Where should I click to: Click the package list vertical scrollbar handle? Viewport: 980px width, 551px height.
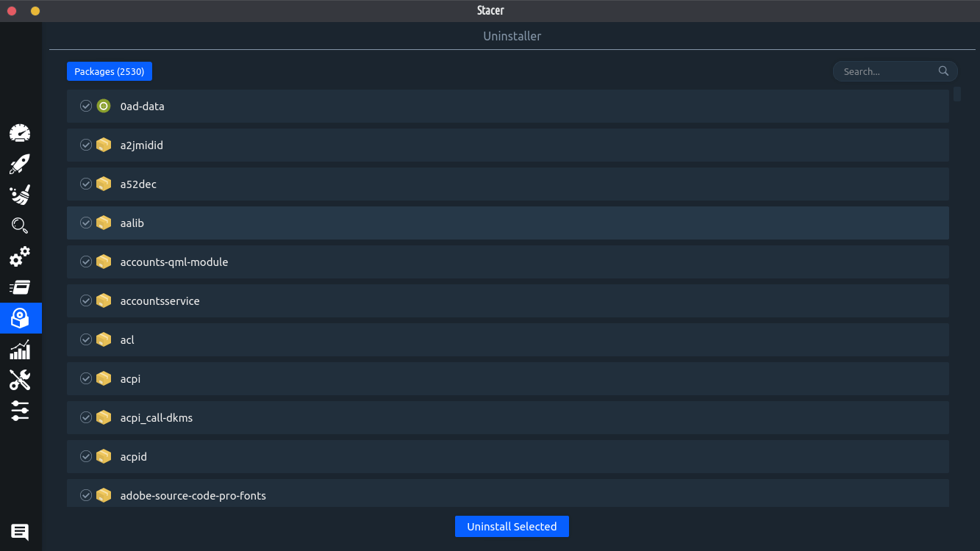[956, 94]
